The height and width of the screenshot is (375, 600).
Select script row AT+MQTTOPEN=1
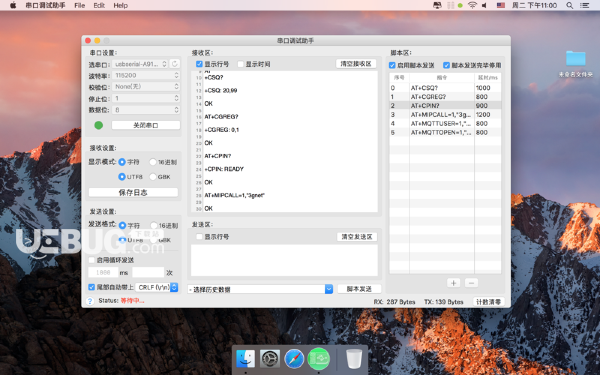445,132
